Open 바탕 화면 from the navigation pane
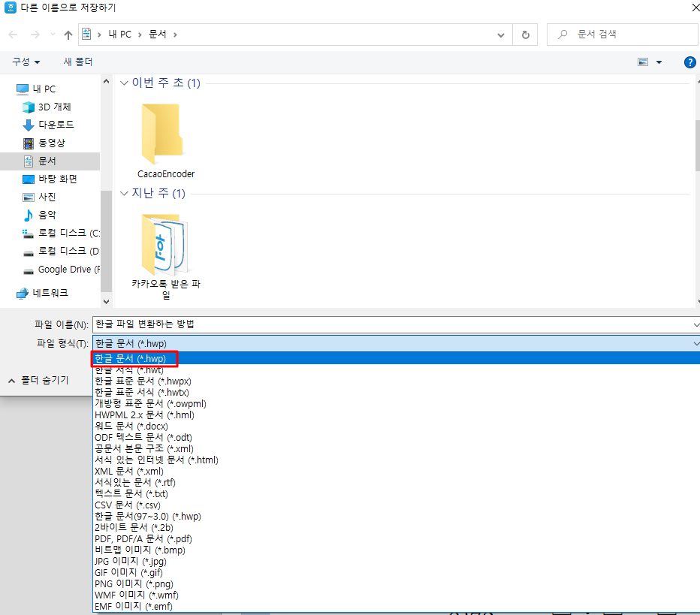 (53, 179)
